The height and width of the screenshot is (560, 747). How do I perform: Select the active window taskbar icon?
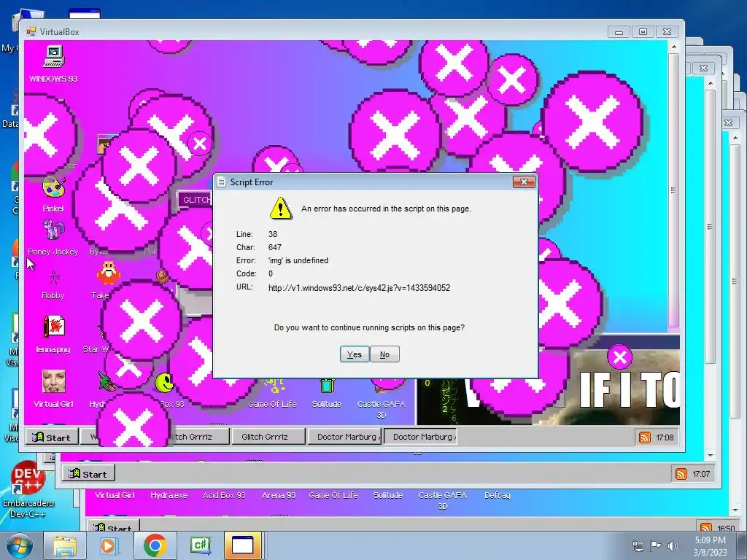243,546
